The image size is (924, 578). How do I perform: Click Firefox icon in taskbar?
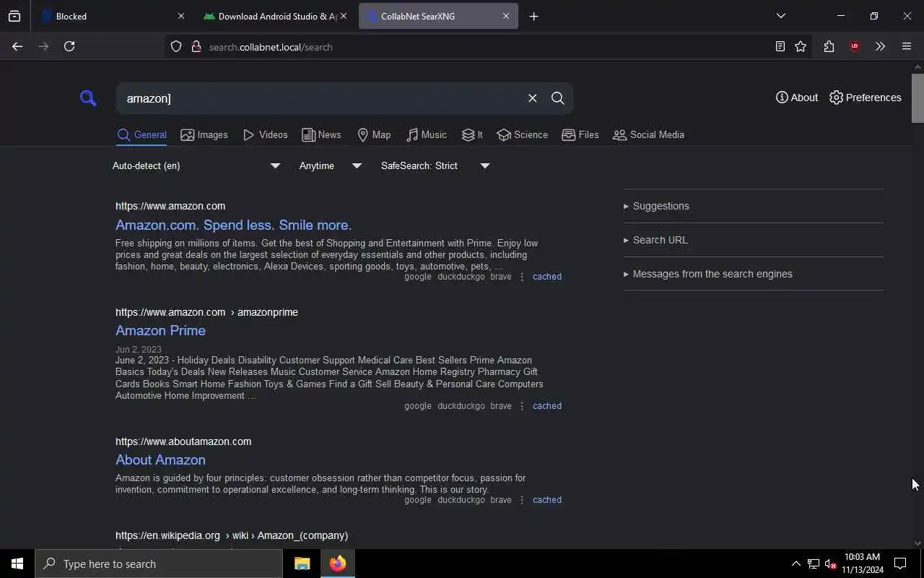point(337,564)
